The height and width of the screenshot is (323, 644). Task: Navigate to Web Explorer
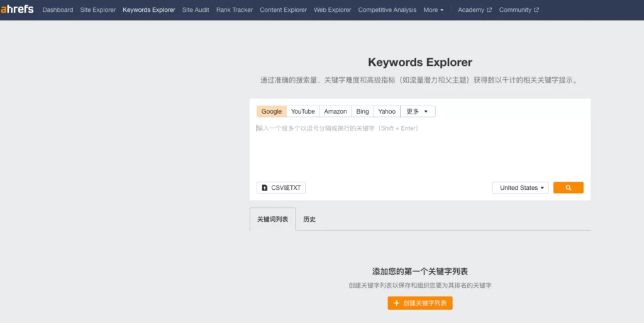point(332,10)
